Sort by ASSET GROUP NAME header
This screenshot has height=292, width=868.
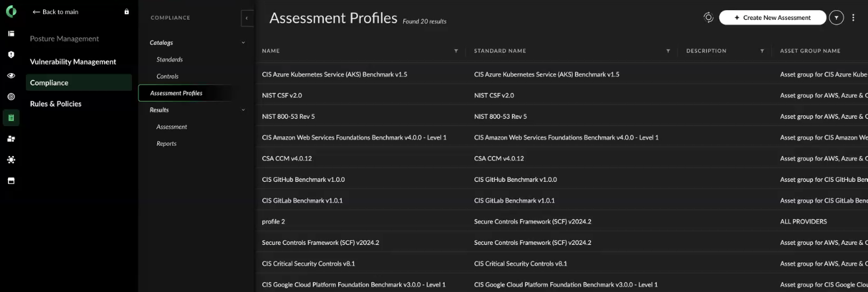[810, 51]
